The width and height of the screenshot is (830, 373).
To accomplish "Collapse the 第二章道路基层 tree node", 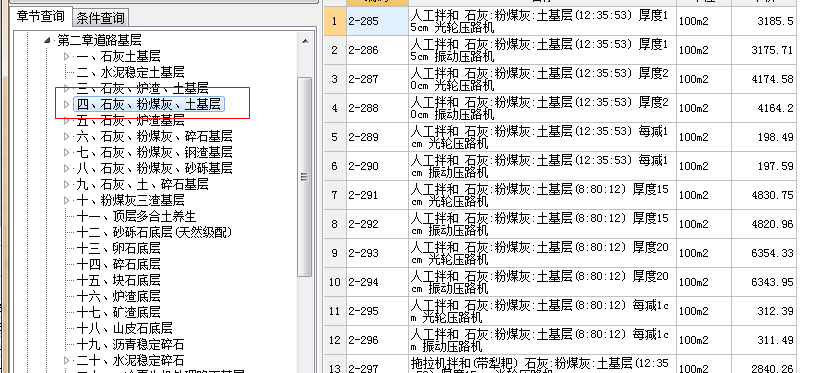I will point(48,40).
